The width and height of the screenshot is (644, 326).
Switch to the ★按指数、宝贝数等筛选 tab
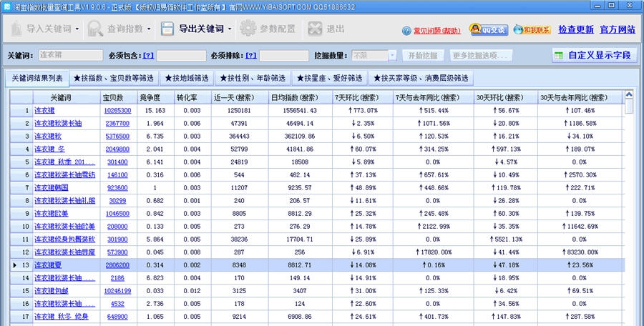pos(113,78)
